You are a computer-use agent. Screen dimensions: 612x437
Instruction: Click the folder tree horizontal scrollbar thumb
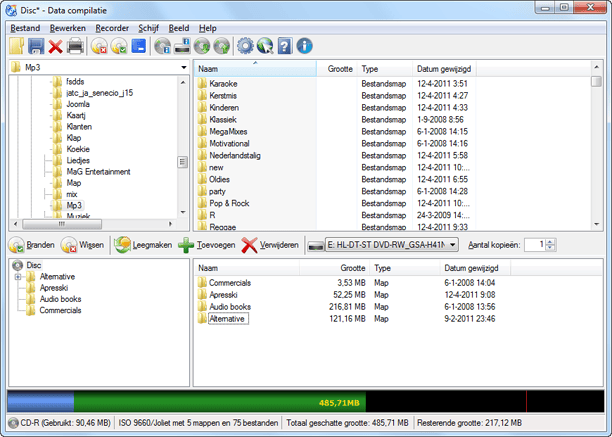pos(62,224)
